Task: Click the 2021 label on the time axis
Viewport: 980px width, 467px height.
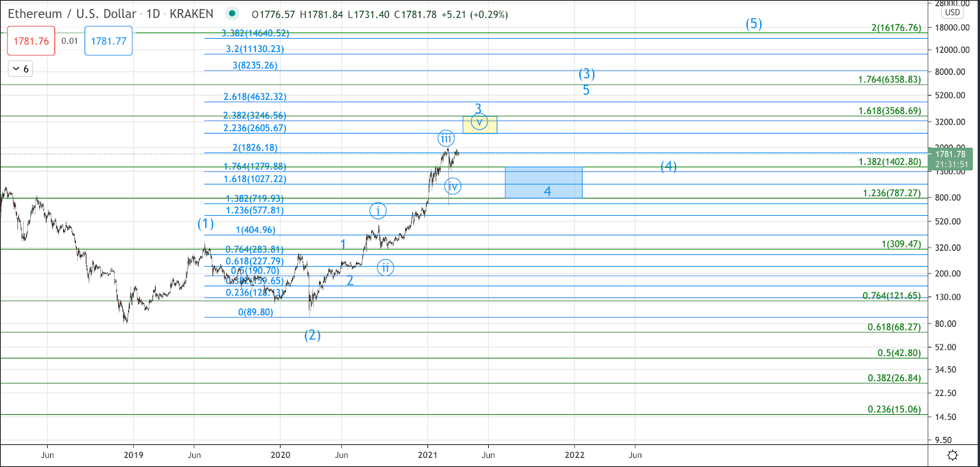Action: [428, 455]
